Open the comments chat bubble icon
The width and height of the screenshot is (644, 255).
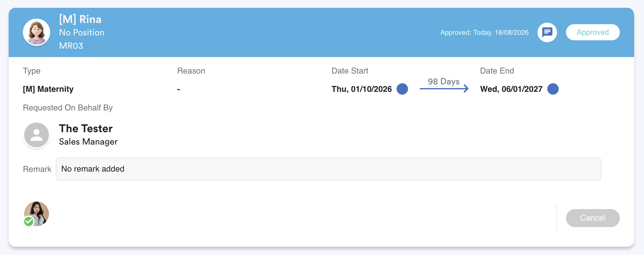pos(547,32)
